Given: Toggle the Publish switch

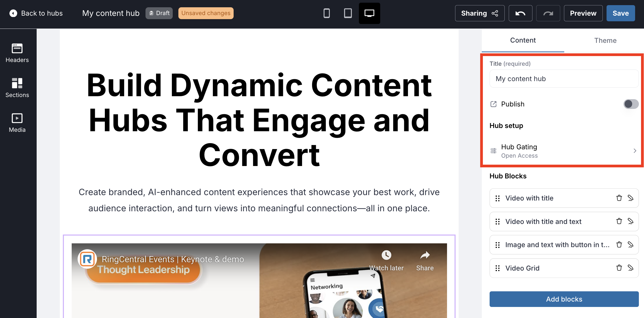Looking at the screenshot, I should (631, 104).
